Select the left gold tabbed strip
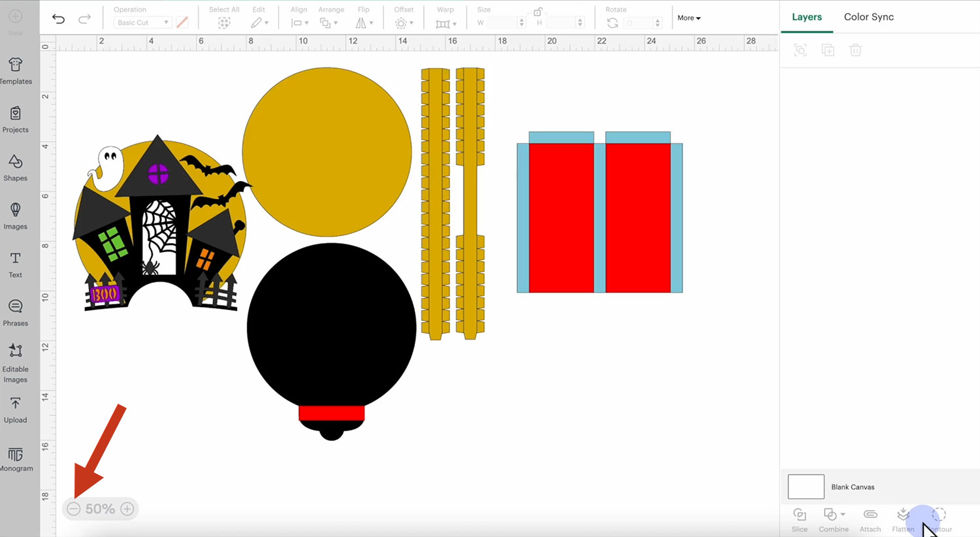Screen dimensions: 980x537 [436, 204]
